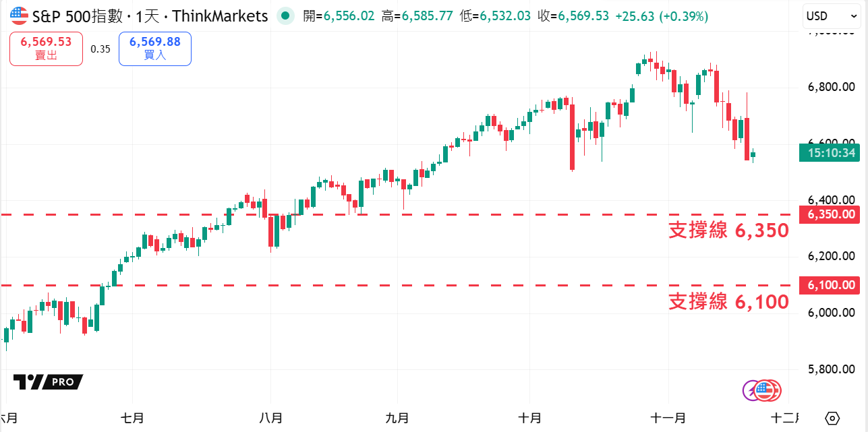Click the front US flag event marker
868x432 pixels.
pyautogui.click(x=764, y=389)
